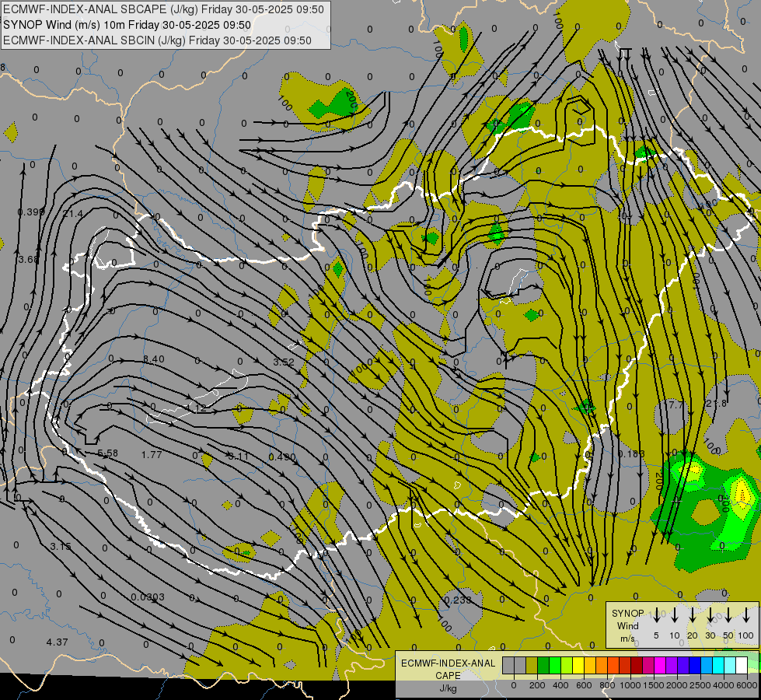Click the 0.186 value on the map
The image size is (761, 700).
[631, 453]
